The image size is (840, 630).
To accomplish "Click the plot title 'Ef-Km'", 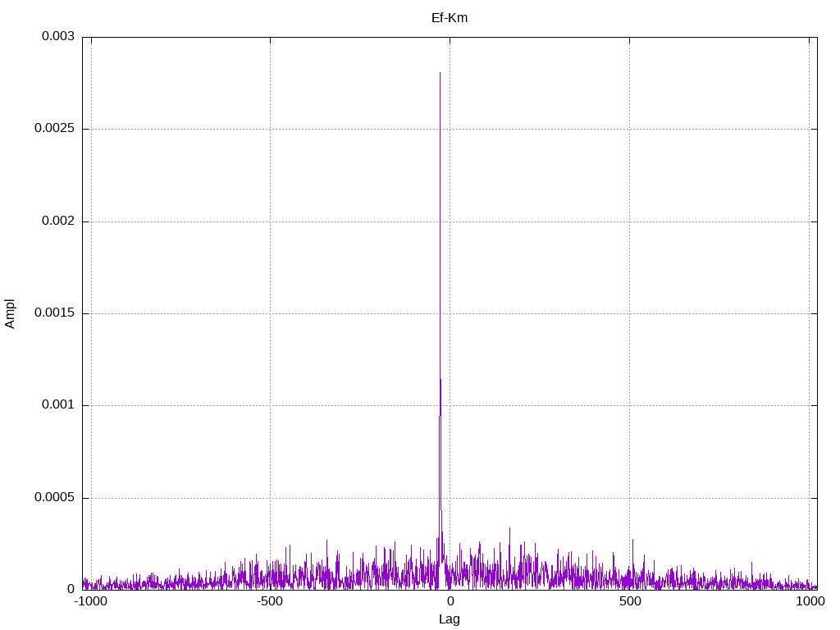I will click(450, 18).
